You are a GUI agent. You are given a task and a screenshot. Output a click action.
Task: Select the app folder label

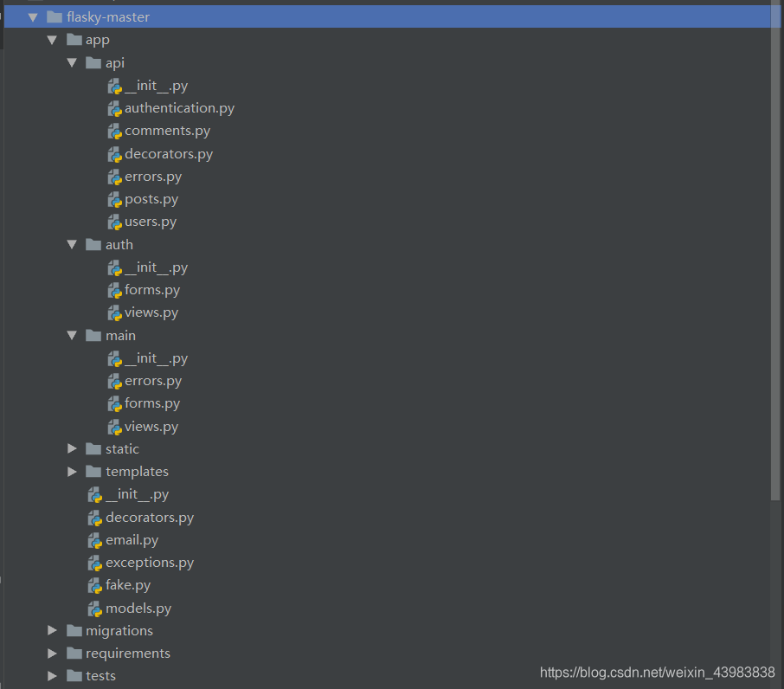pyautogui.click(x=98, y=40)
